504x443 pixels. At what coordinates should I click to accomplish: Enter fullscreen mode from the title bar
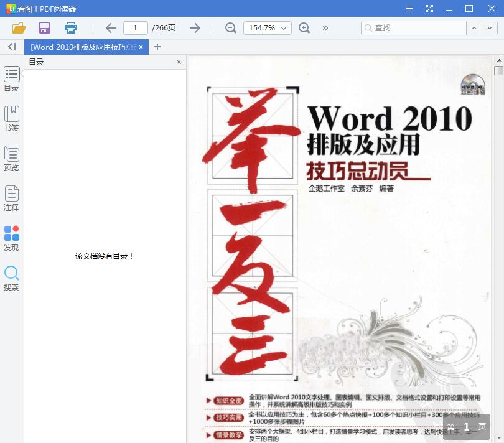point(429,8)
